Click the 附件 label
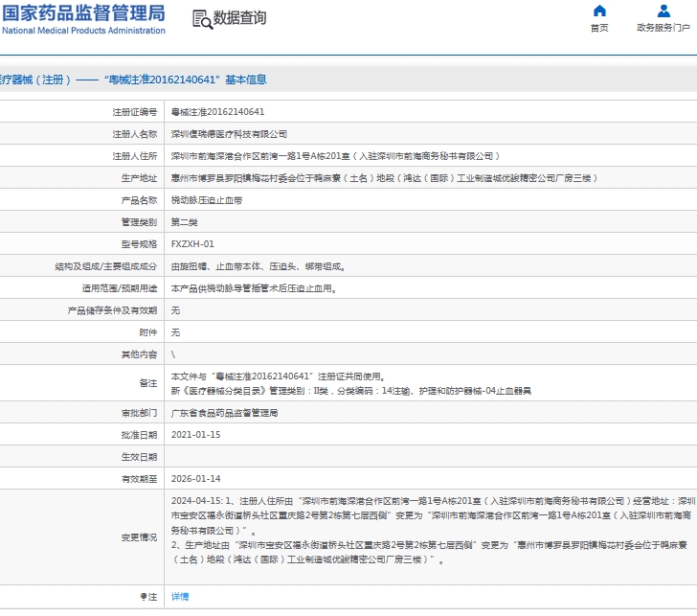This screenshot has height=616, width=697. point(148,332)
